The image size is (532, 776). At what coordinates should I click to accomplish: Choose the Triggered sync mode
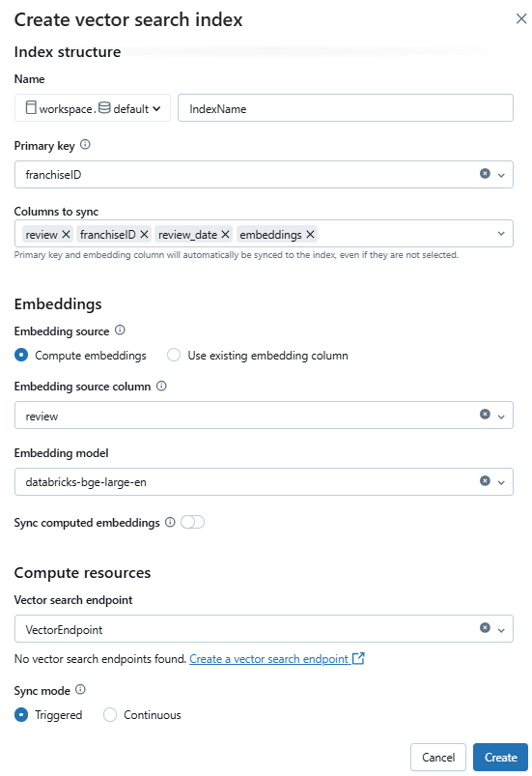pos(21,715)
